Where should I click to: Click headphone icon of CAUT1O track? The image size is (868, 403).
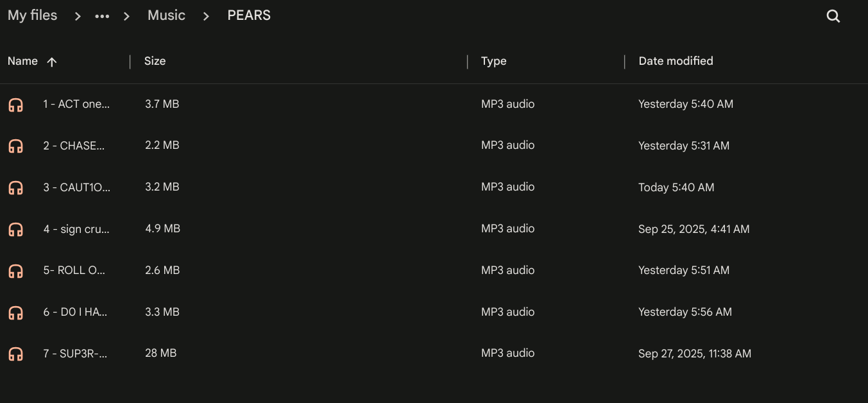(16, 188)
